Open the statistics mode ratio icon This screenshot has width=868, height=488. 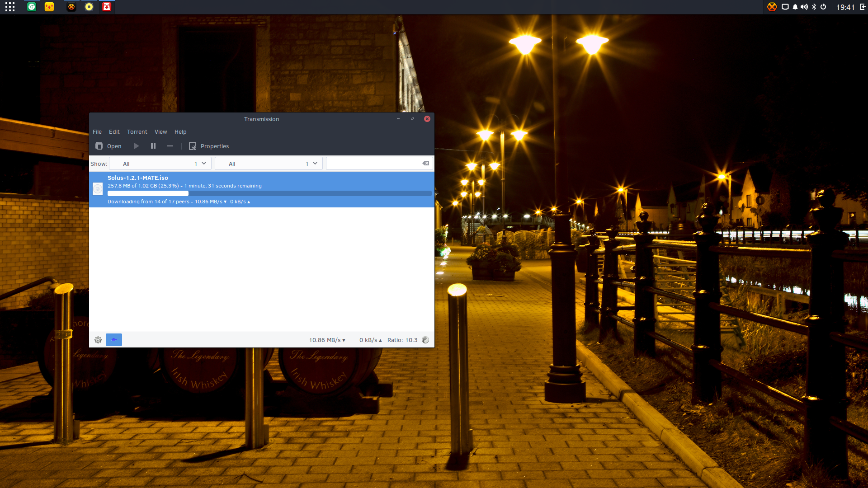(425, 340)
